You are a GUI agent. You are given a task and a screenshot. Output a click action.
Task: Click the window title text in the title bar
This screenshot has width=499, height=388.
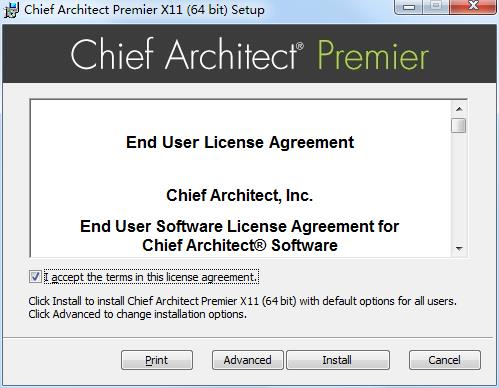pyautogui.click(x=144, y=10)
